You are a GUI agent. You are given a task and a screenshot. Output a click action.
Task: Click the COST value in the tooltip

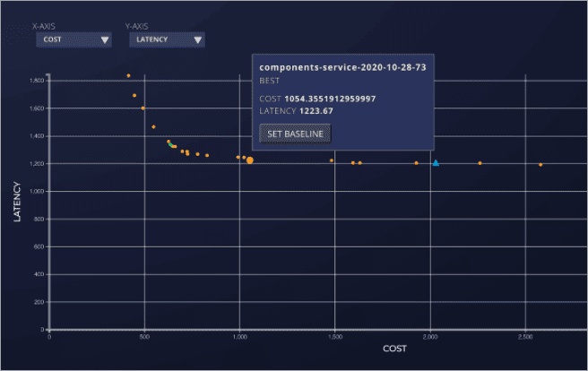point(330,99)
